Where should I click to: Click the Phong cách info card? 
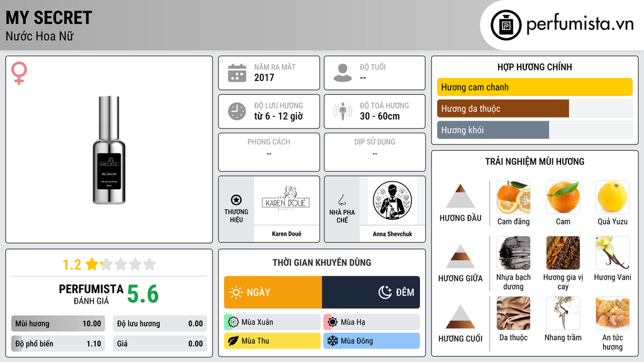pyautogui.click(x=269, y=152)
